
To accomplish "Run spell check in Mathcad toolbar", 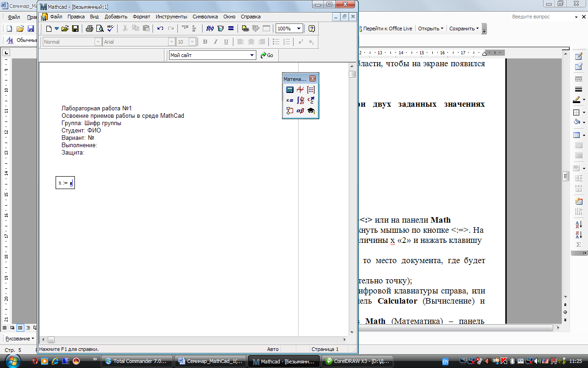I will 110,29.
